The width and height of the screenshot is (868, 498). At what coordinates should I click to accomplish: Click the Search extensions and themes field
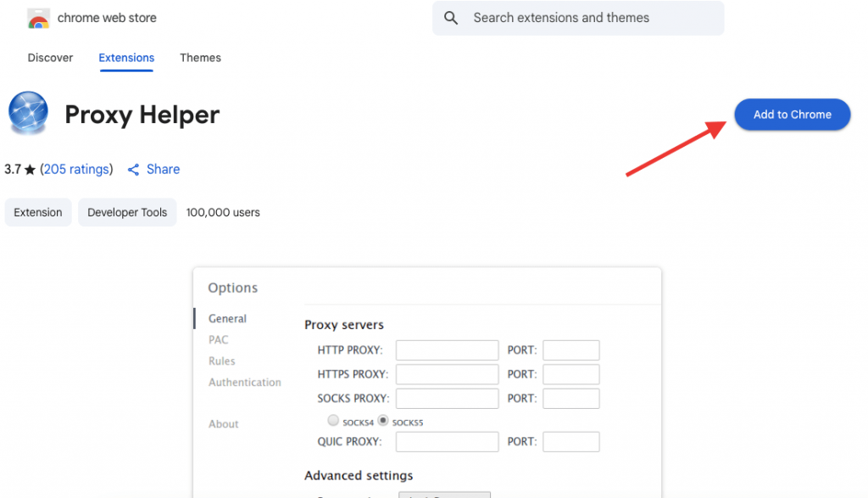pyautogui.click(x=578, y=18)
